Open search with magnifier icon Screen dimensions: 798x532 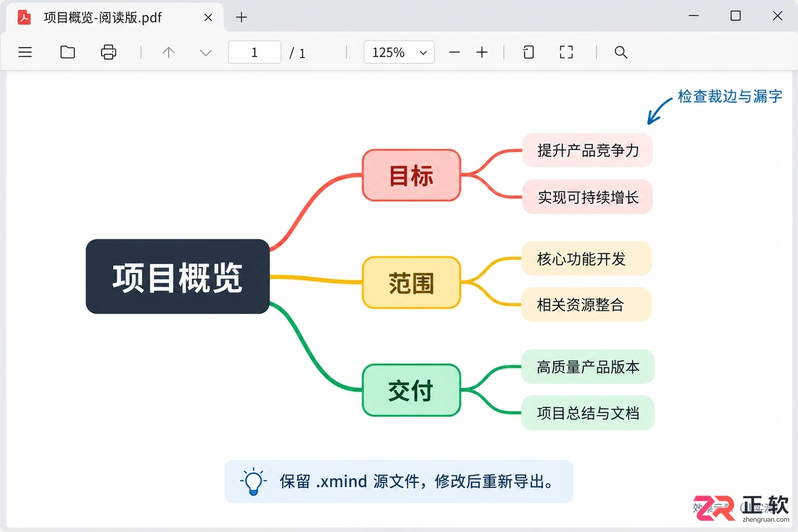tap(621, 53)
